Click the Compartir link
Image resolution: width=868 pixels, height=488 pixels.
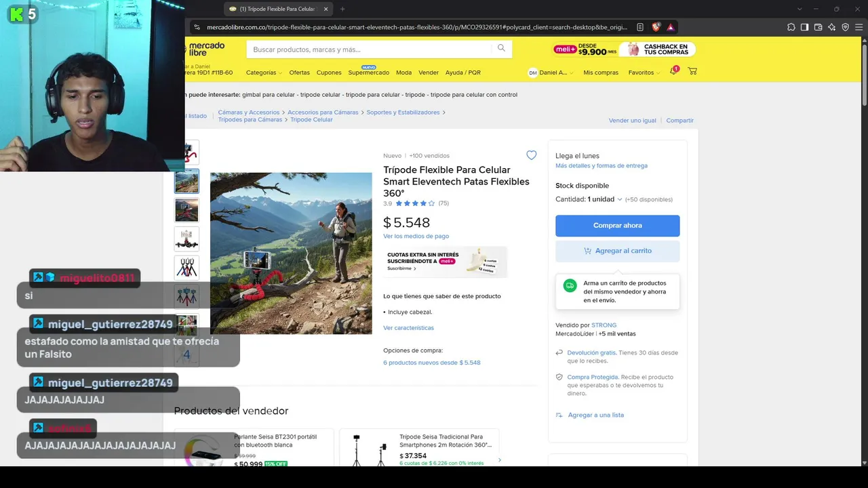679,121
